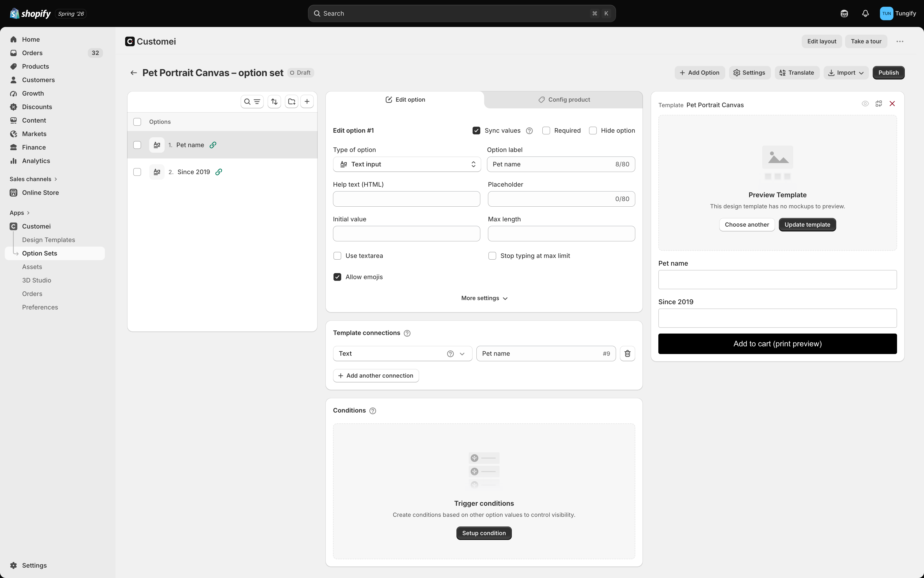Click the Publish button

tap(888, 73)
